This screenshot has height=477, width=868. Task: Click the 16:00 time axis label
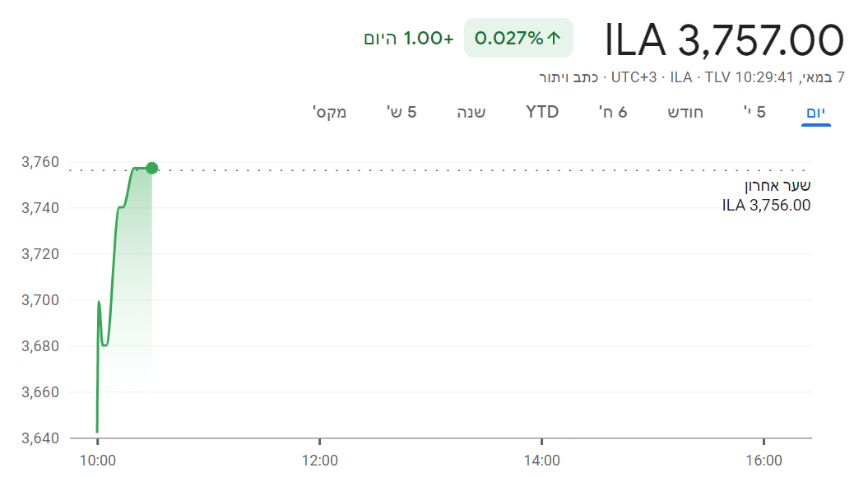(764, 461)
